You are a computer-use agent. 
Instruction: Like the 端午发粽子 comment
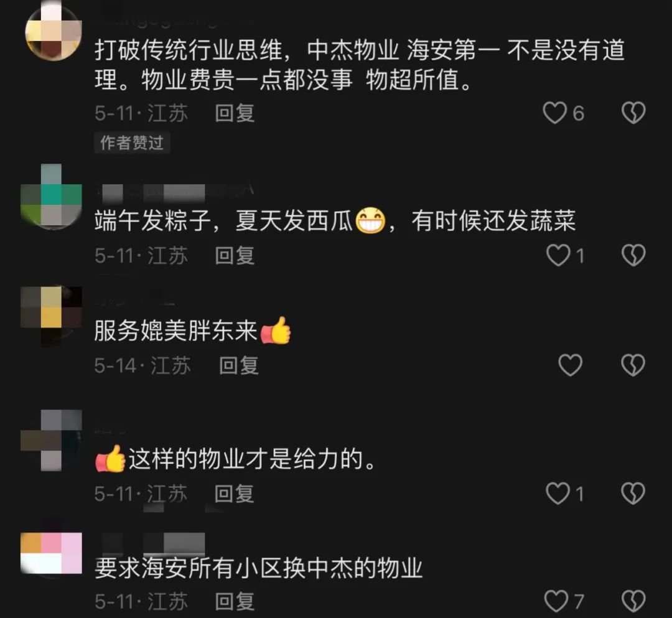click(x=558, y=255)
